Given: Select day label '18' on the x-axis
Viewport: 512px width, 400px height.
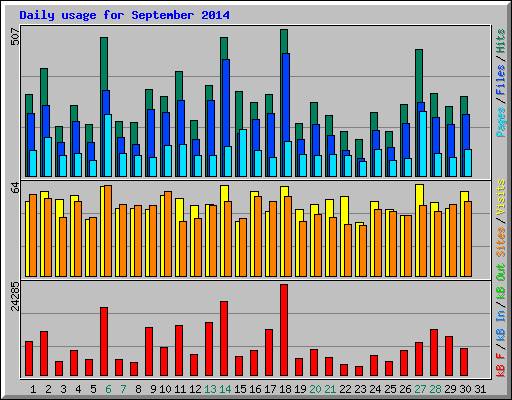Looking at the screenshot, I should [285, 389].
